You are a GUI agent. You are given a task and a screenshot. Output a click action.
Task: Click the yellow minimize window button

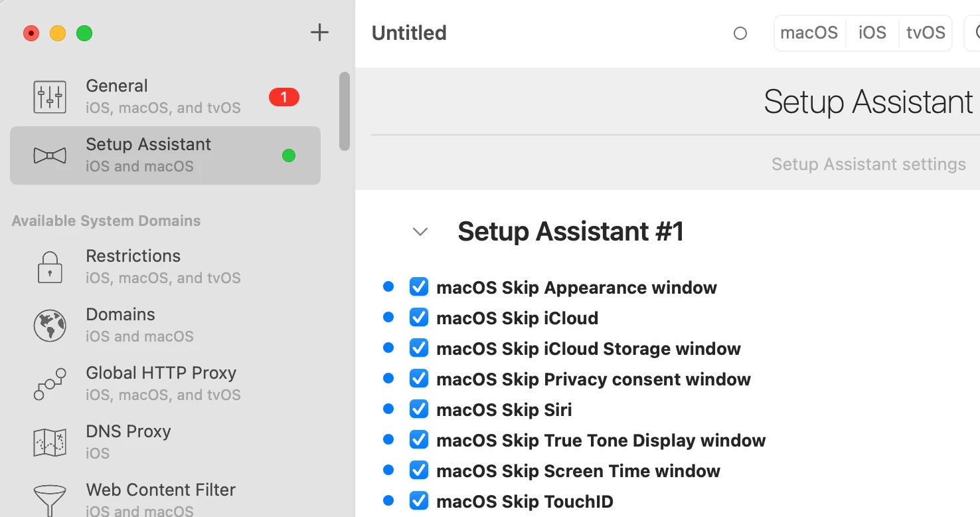(x=58, y=33)
